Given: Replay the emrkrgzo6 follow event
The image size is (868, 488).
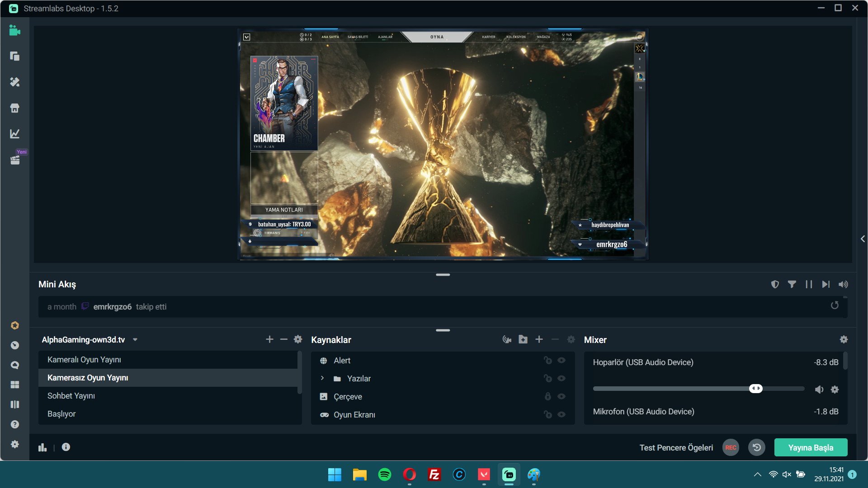Looking at the screenshot, I should tap(835, 305).
